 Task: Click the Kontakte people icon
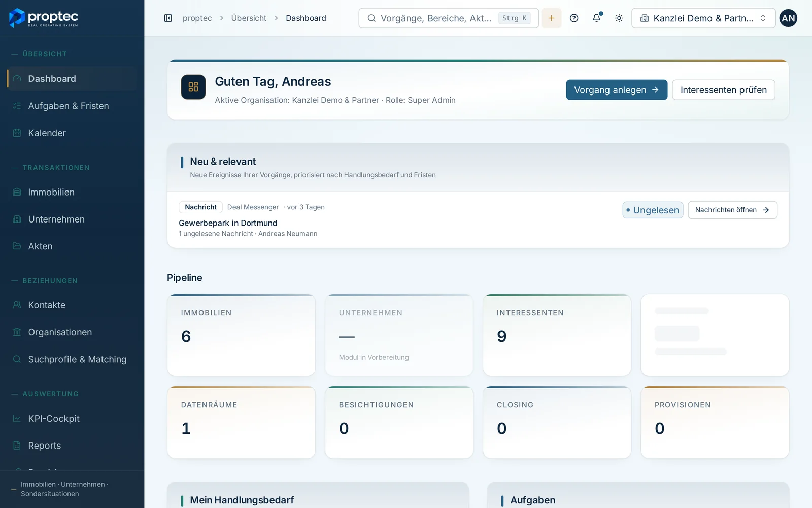(x=17, y=305)
